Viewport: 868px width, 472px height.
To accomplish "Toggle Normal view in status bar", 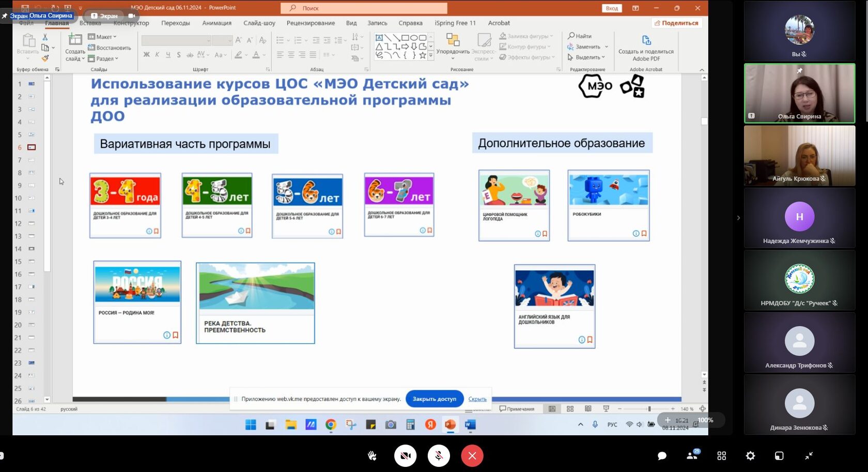I will (x=552, y=409).
